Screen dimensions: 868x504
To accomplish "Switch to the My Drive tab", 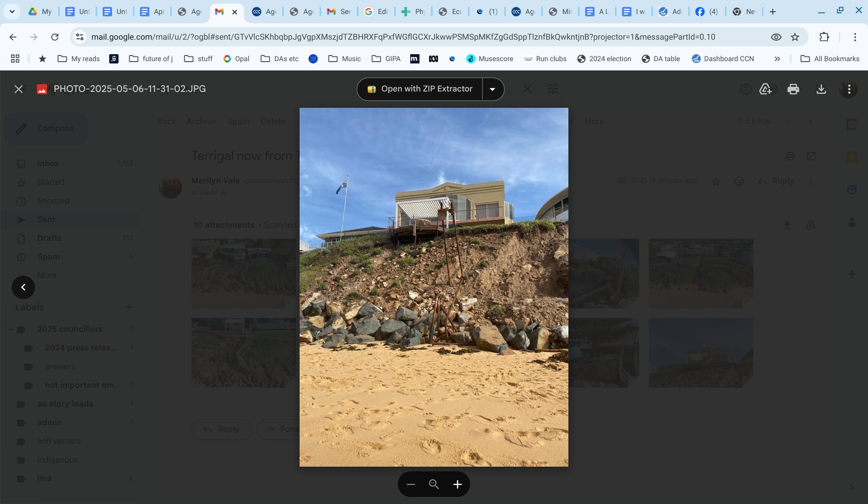I will [x=40, y=12].
